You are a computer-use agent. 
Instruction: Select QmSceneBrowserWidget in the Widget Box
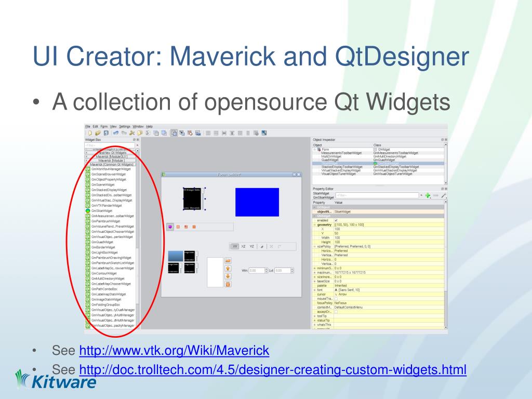(x=109, y=174)
